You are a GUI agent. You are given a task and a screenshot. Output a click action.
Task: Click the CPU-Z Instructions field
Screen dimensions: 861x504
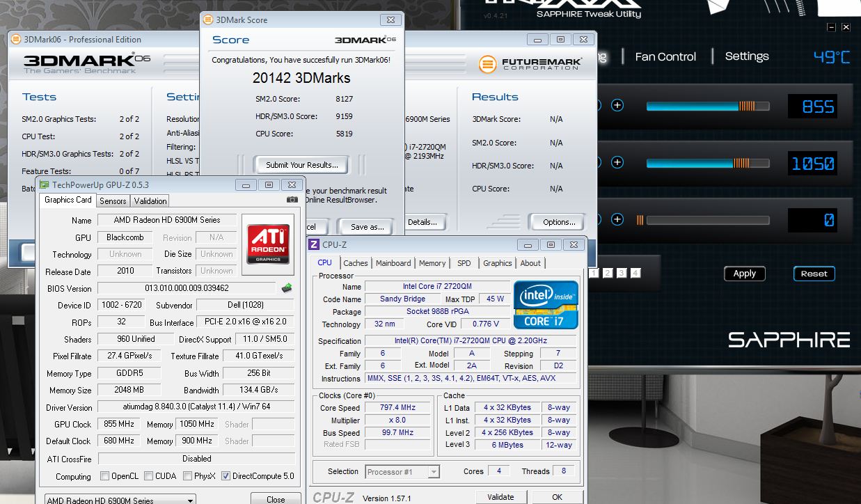[471, 379]
